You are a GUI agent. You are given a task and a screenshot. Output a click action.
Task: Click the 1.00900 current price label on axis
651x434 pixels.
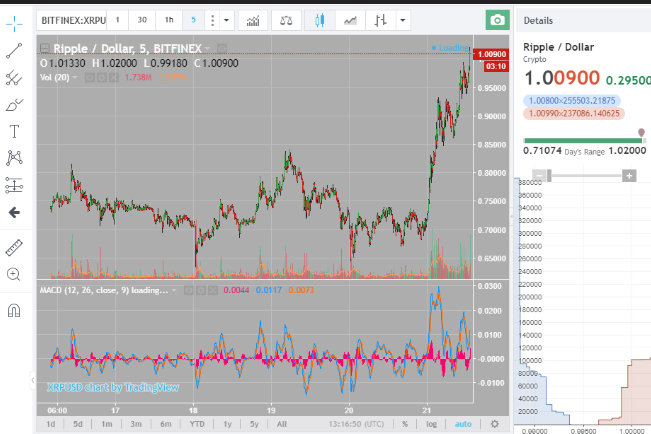491,54
